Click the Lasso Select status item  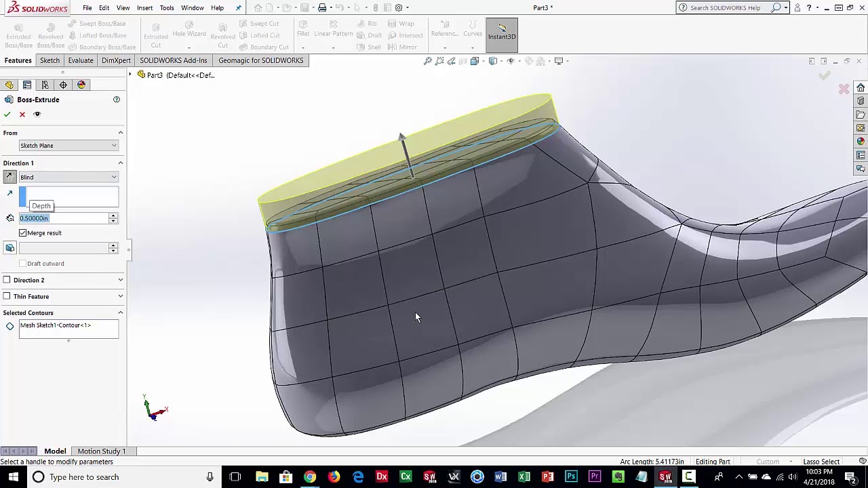click(821, 462)
